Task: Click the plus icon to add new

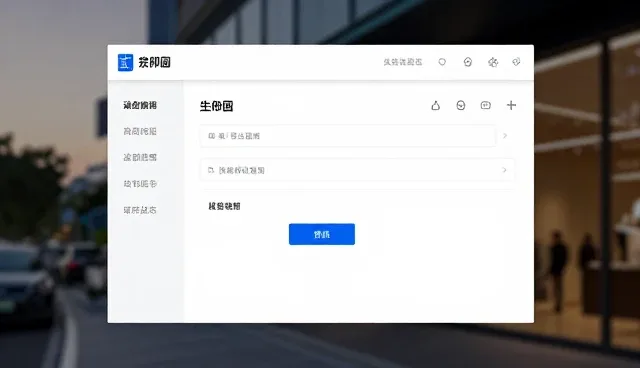Action: [511, 105]
